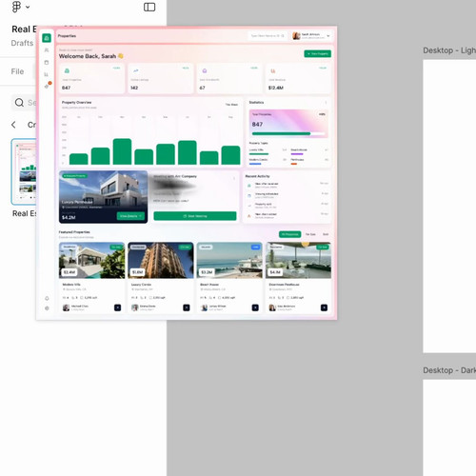Click the orange icon on the $12.4M card
Screen dimensions: 476x476
273,70
